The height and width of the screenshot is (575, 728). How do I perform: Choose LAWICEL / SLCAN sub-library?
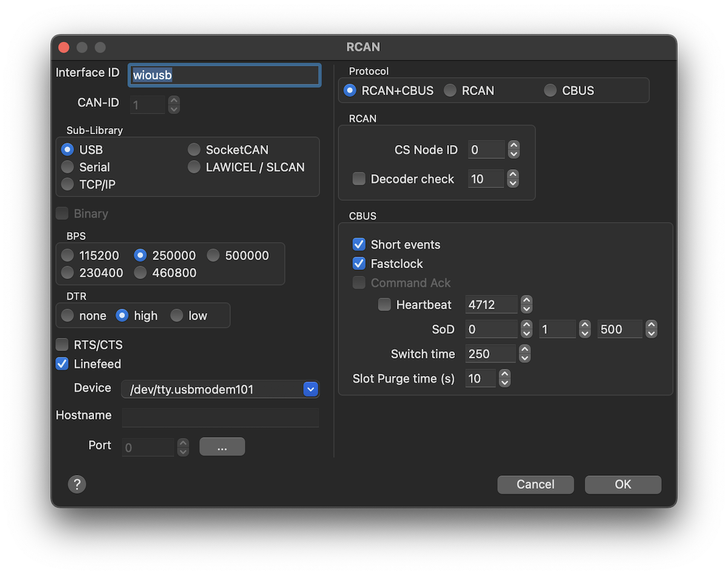click(194, 167)
